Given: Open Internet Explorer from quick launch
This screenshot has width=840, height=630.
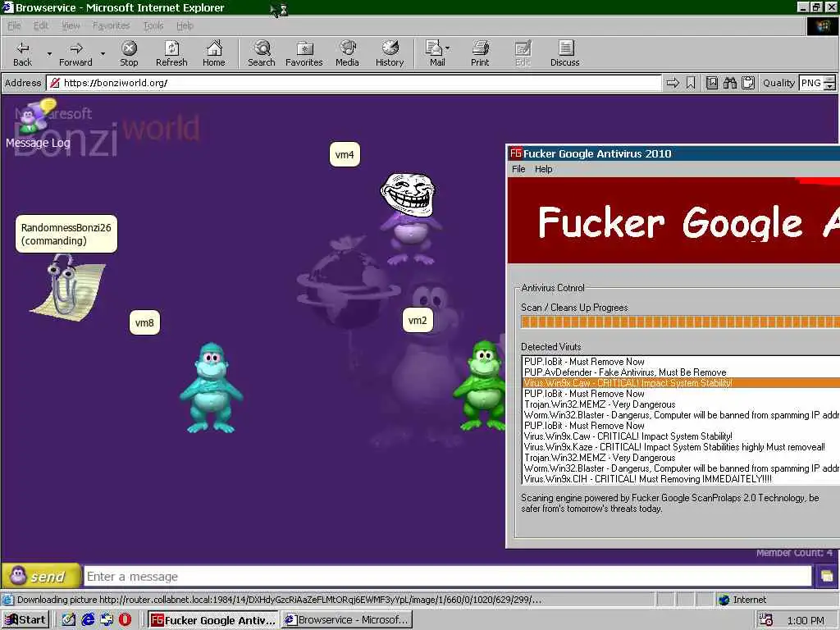Looking at the screenshot, I should coord(88,620).
